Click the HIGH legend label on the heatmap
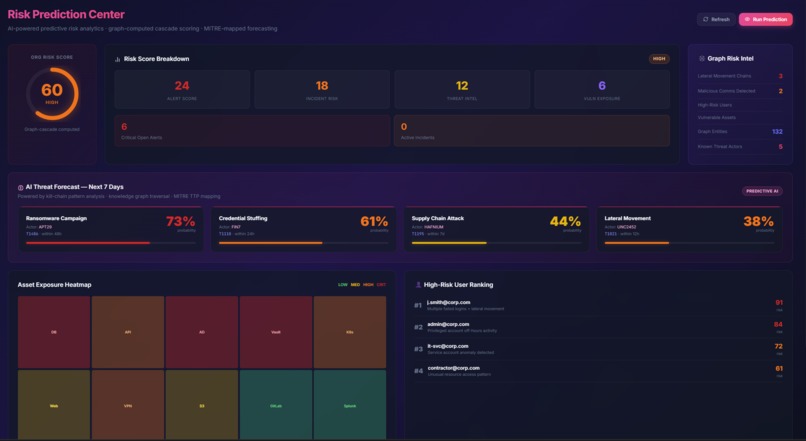 pos(368,285)
